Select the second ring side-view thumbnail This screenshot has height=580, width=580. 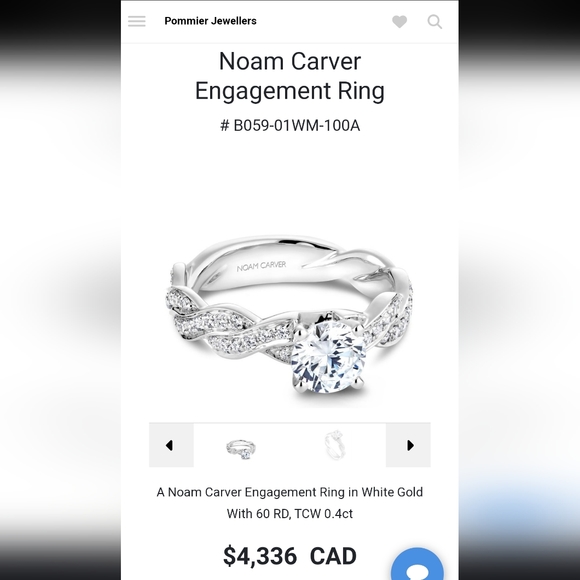tap(335, 445)
